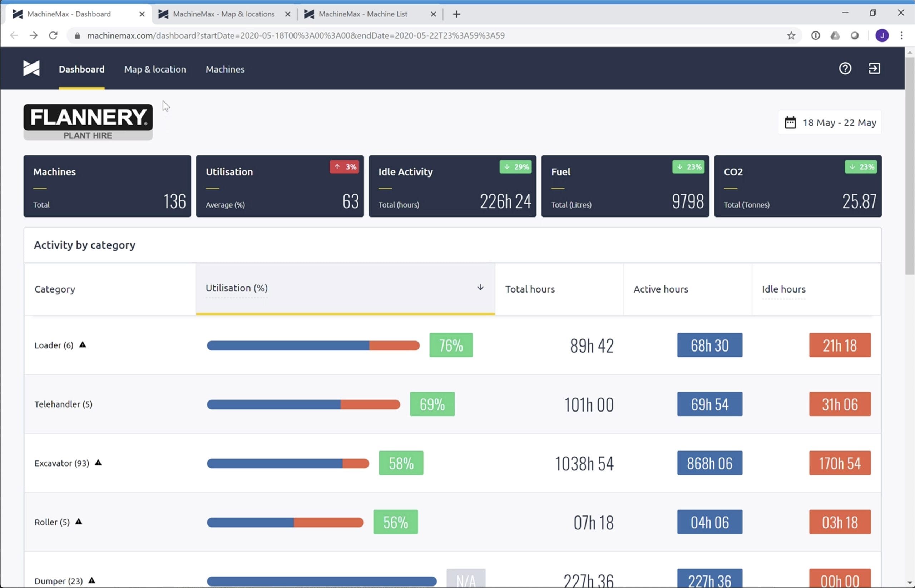Click the browser address bar URL
The width and height of the screenshot is (915, 588).
tap(296, 35)
